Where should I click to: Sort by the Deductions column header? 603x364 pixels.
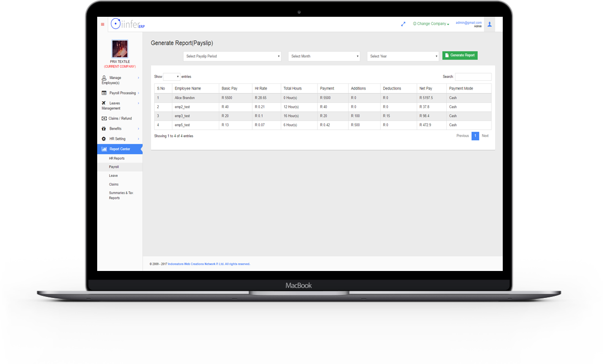pos(398,88)
